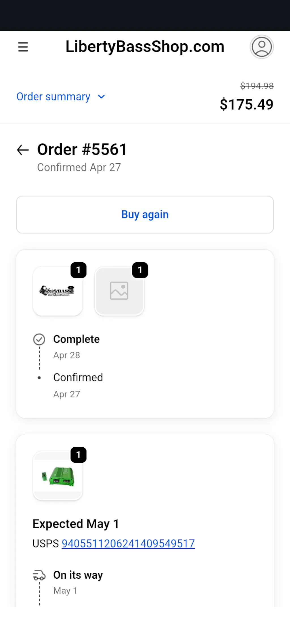This screenshot has height=644, width=290.
Task: Click the quantity badge on amplifier thumbnail
Action: (x=78, y=455)
